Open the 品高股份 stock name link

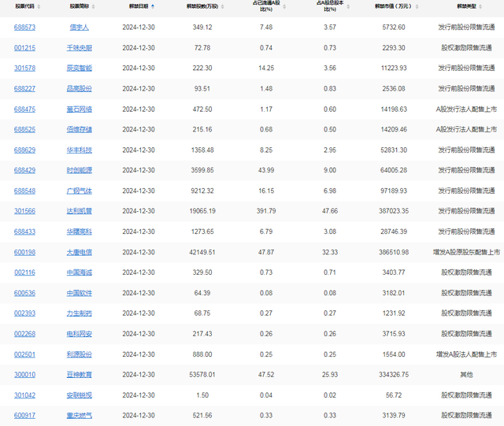pos(80,89)
